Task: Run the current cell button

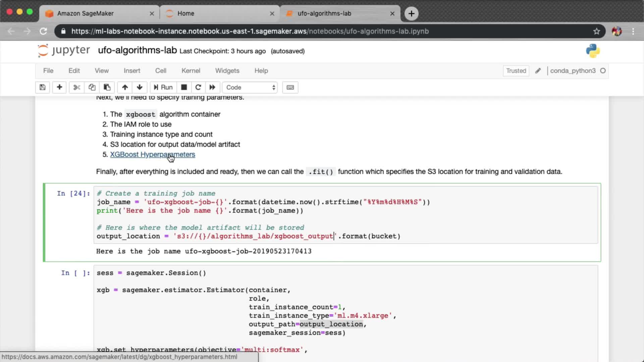Action: point(163,87)
